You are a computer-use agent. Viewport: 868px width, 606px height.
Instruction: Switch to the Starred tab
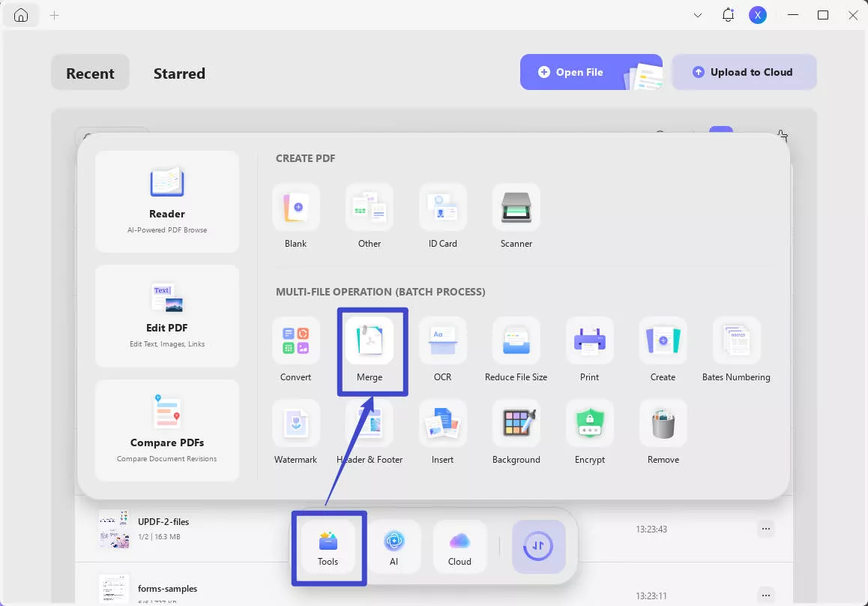coord(179,73)
